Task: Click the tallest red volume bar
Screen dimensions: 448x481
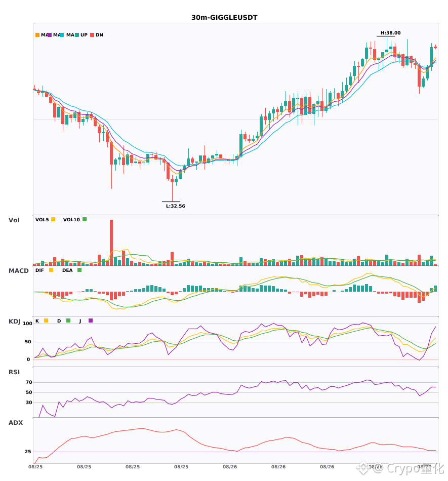Action: coord(111,243)
